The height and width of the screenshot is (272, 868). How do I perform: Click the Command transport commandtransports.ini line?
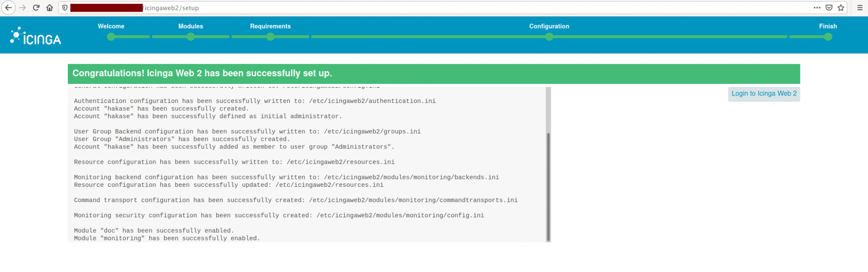[x=296, y=200]
